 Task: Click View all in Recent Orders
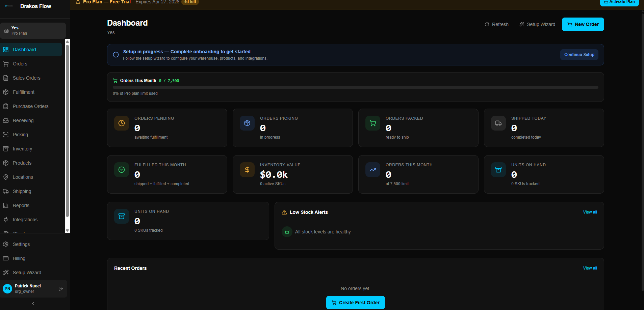[x=590, y=268]
